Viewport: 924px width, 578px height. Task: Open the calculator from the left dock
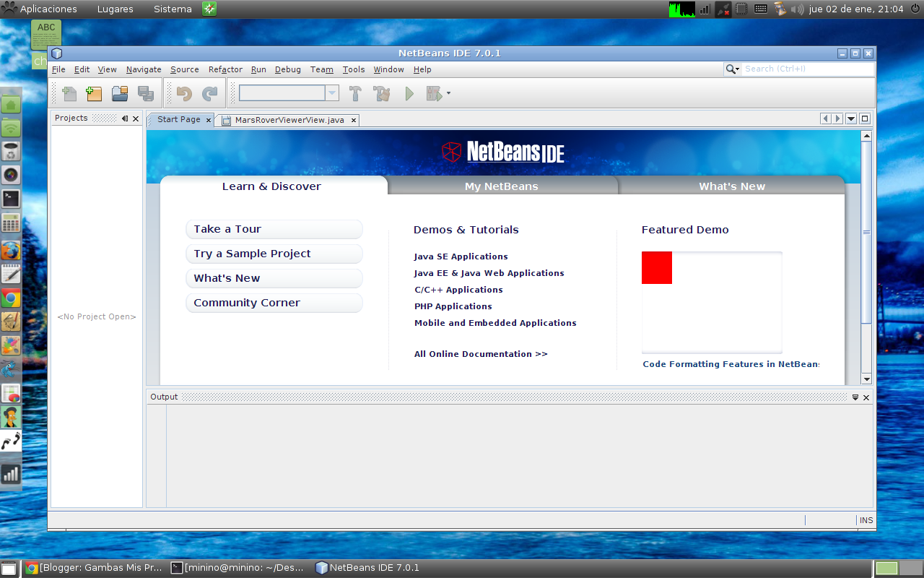tap(11, 223)
